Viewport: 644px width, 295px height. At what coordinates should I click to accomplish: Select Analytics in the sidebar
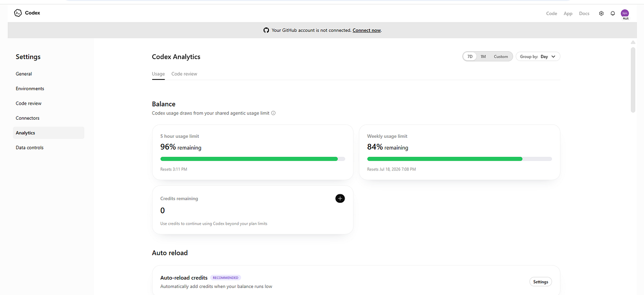[x=49, y=132]
